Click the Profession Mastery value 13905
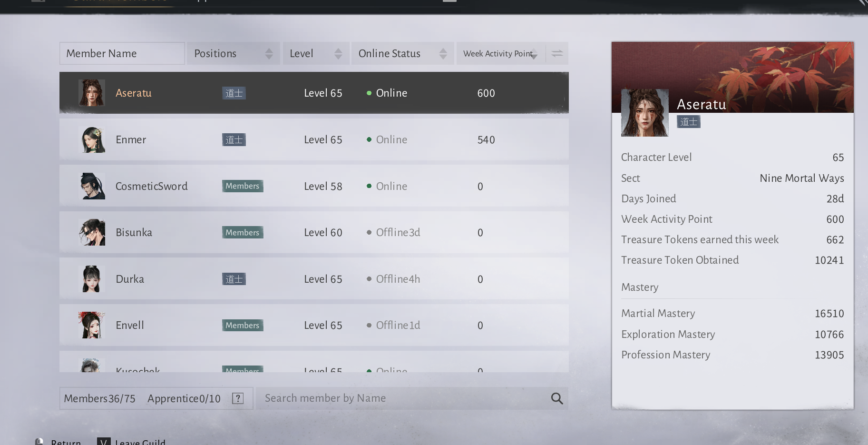868x445 pixels. 829,355
